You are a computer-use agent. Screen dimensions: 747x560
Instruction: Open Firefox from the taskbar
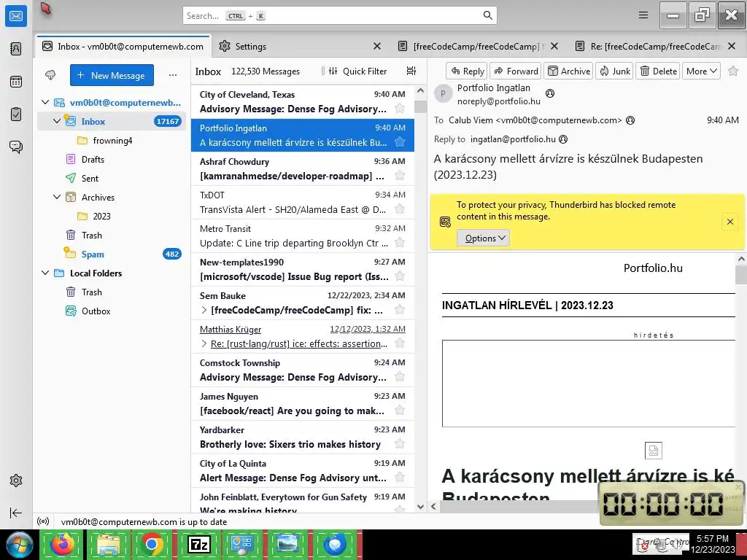point(63,544)
